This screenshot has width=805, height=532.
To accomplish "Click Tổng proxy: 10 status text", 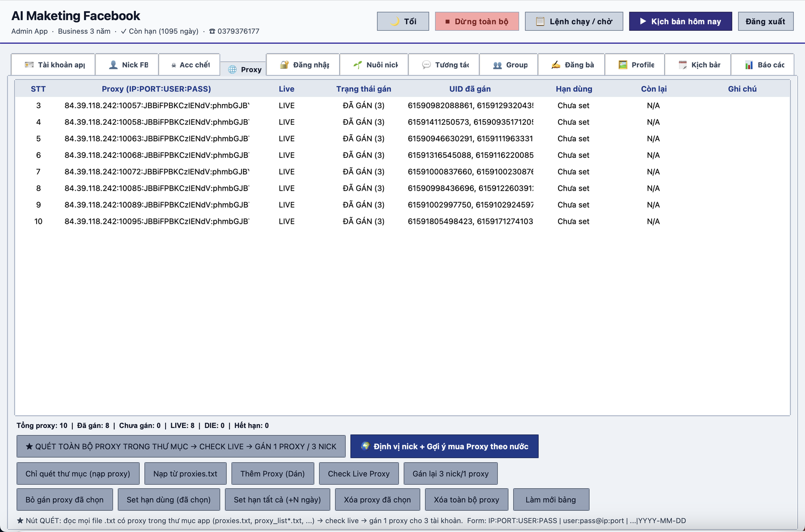I will tap(42, 425).
